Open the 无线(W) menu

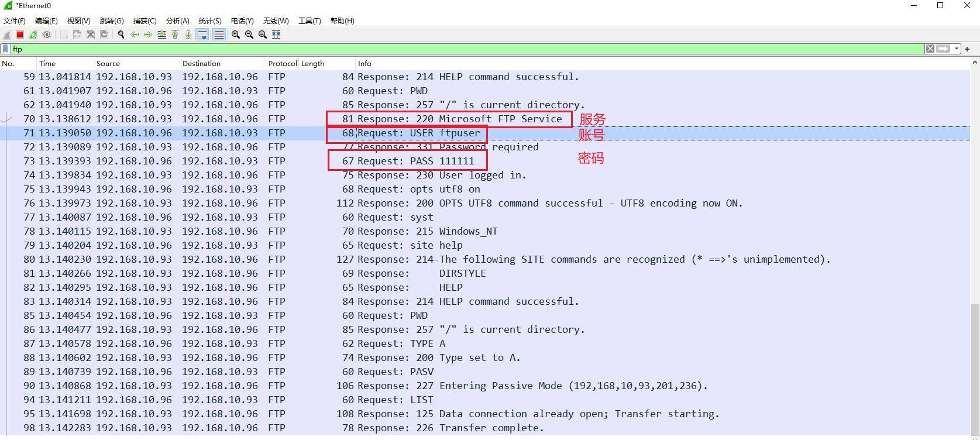point(276,20)
